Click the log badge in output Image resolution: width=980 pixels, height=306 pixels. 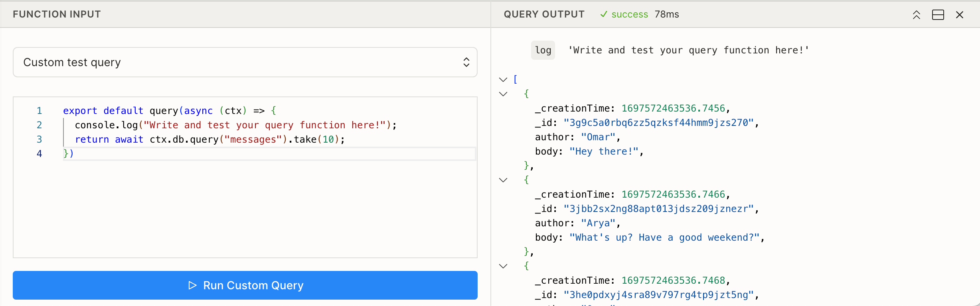543,50
